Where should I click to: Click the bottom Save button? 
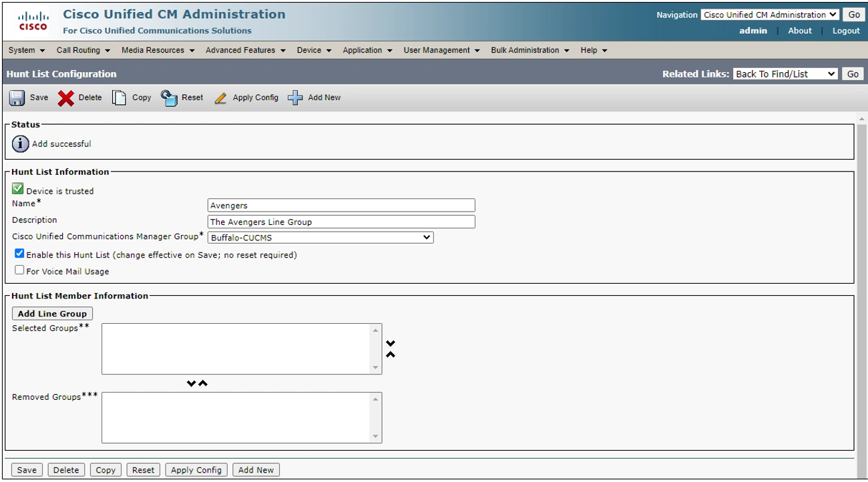(27, 470)
